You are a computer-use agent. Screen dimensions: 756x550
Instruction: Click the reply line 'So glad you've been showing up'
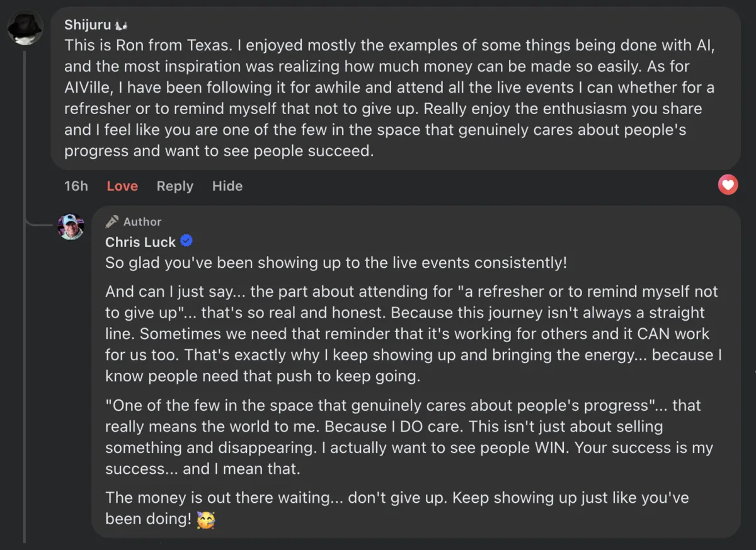coord(336,263)
